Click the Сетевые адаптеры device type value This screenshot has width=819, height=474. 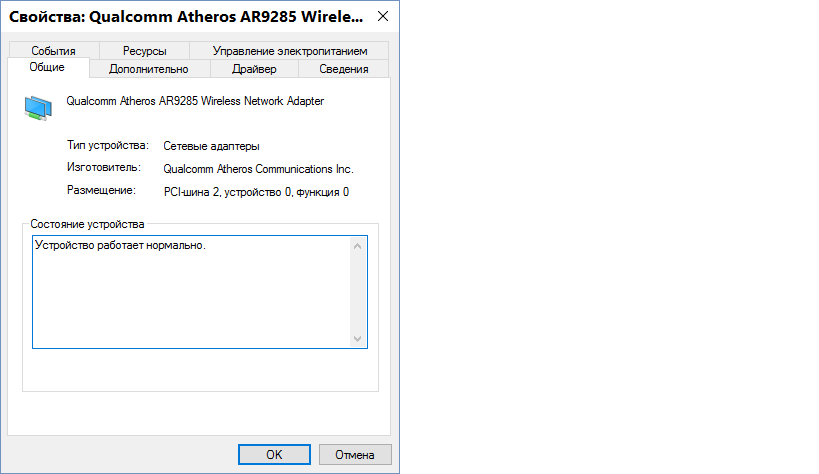211,146
